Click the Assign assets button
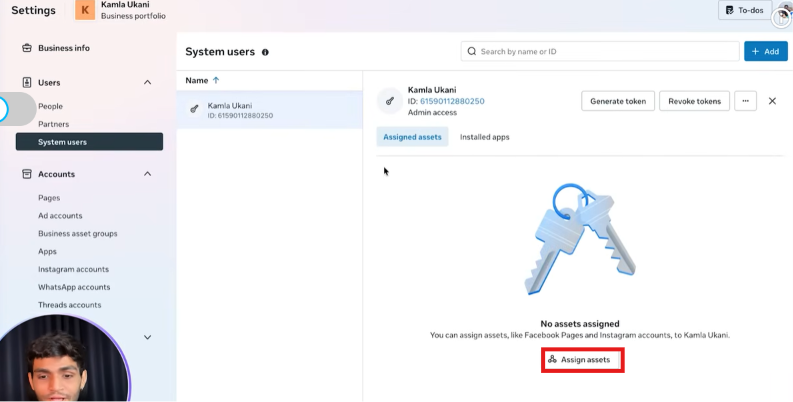This screenshot has height=402, width=793. point(583,360)
